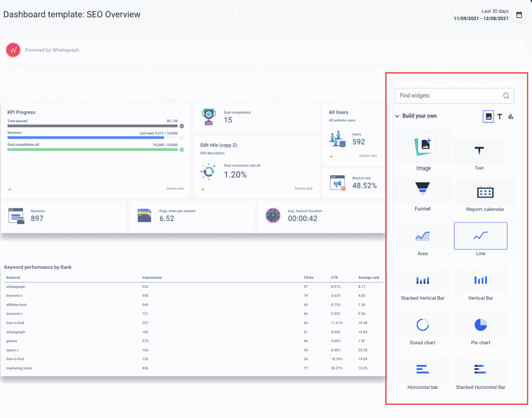Viewport: 532px width, 418px height.
Task: Toggle the chart filter in widget panel
Action: (511, 116)
